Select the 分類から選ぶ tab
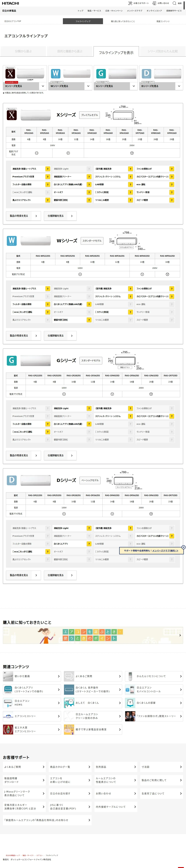Image resolution: width=186 pixels, height=868 pixels. tap(23, 51)
